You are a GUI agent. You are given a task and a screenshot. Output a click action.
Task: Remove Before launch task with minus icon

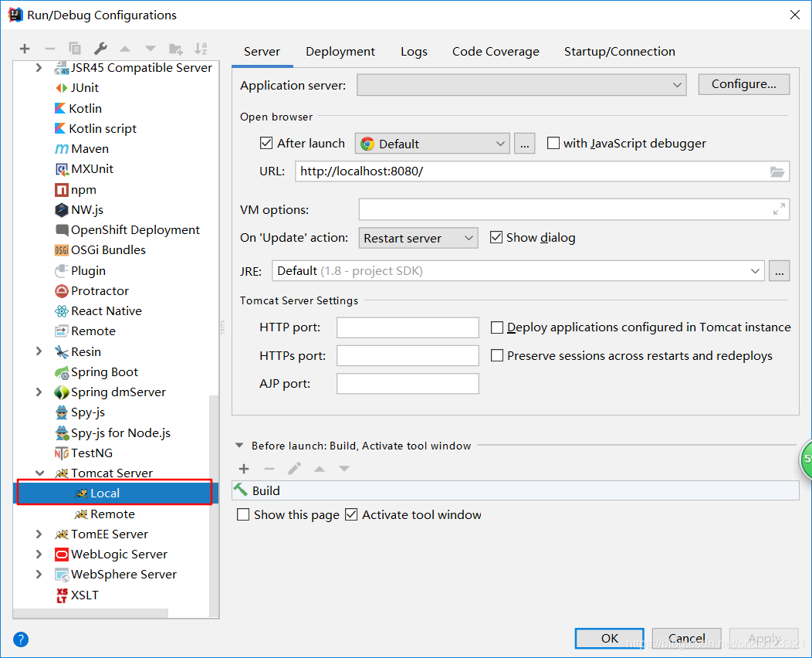[x=269, y=469]
